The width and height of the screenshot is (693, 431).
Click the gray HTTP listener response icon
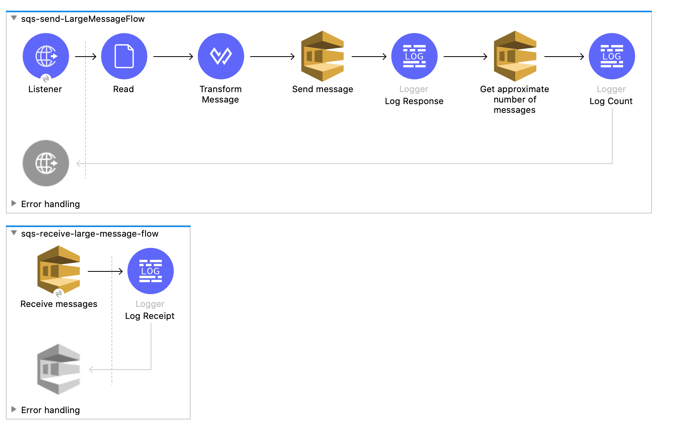(x=45, y=163)
